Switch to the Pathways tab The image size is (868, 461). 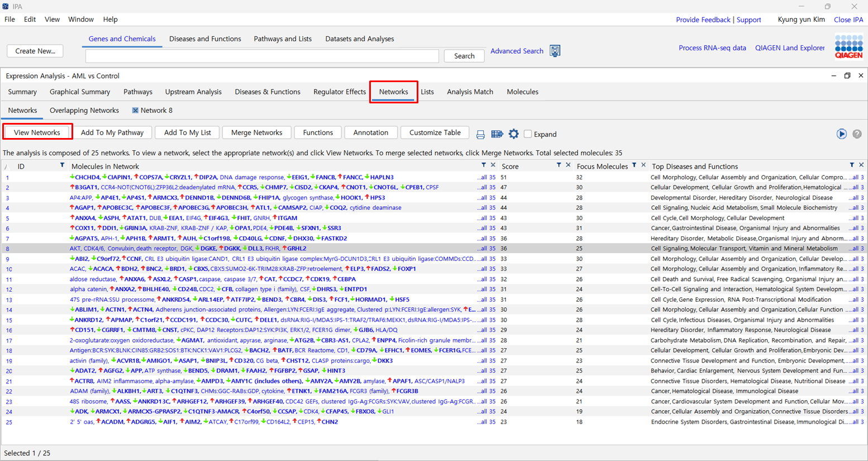coord(138,92)
